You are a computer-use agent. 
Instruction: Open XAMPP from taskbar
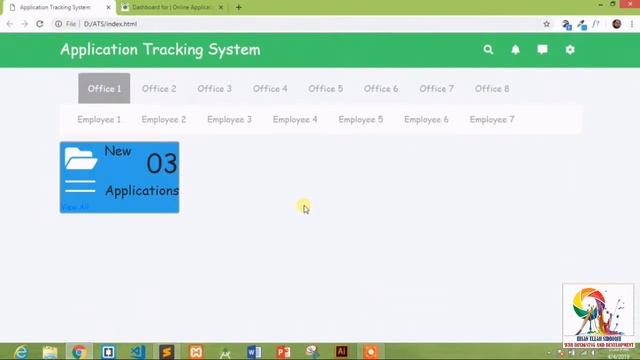[196, 352]
